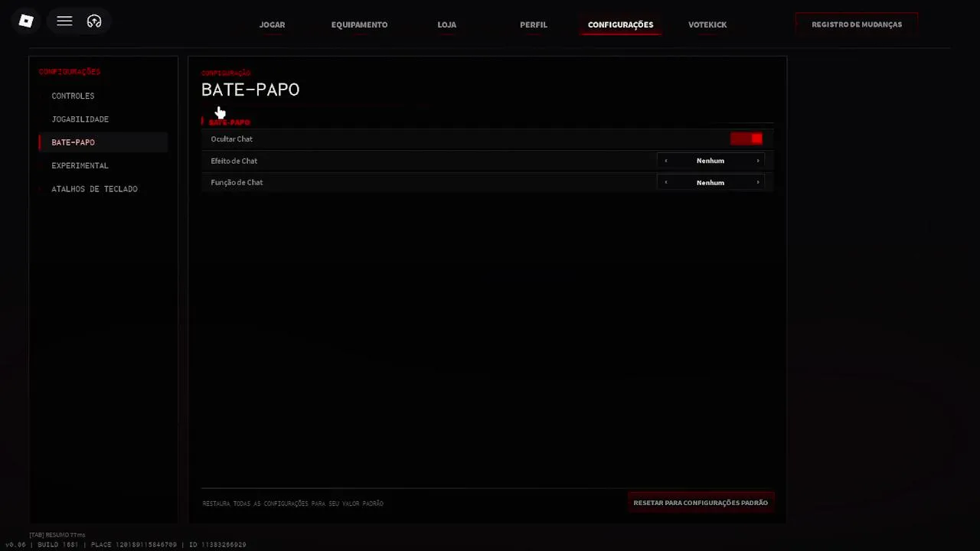Click the Ocultar Chat label
This screenshot has height=551, width=980.
point(231,139)
